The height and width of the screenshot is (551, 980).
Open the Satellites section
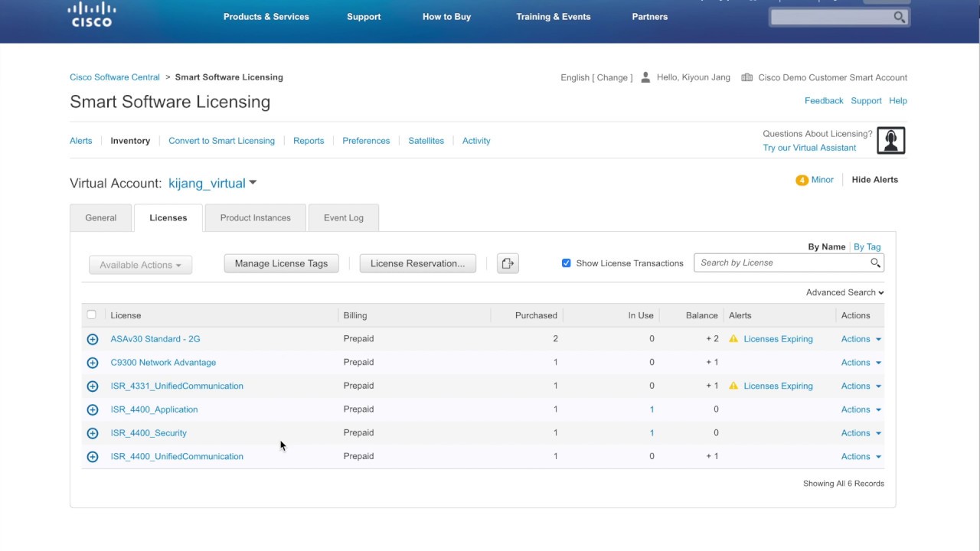426,141
